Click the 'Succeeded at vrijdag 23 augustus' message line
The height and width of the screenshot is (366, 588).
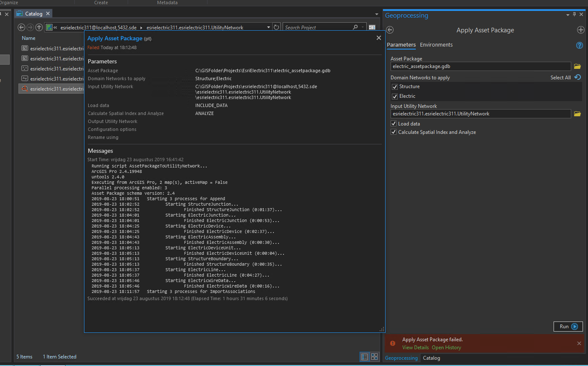[187, 299]
